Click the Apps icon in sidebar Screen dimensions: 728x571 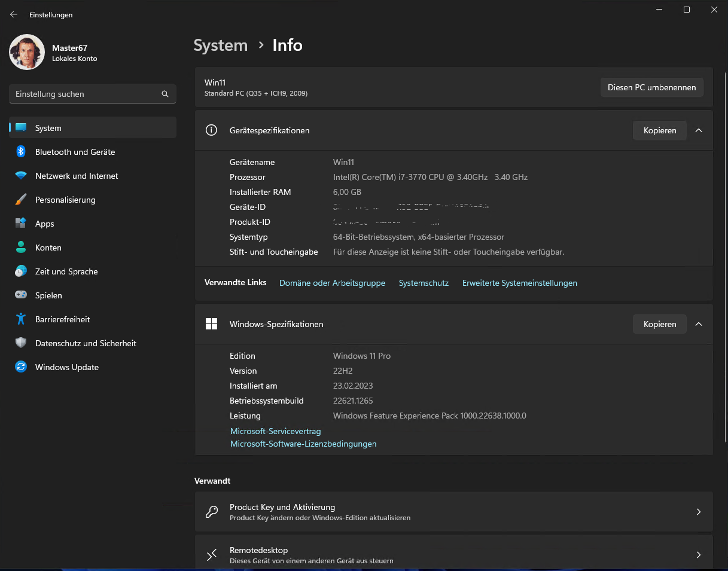tap(21, 224)
